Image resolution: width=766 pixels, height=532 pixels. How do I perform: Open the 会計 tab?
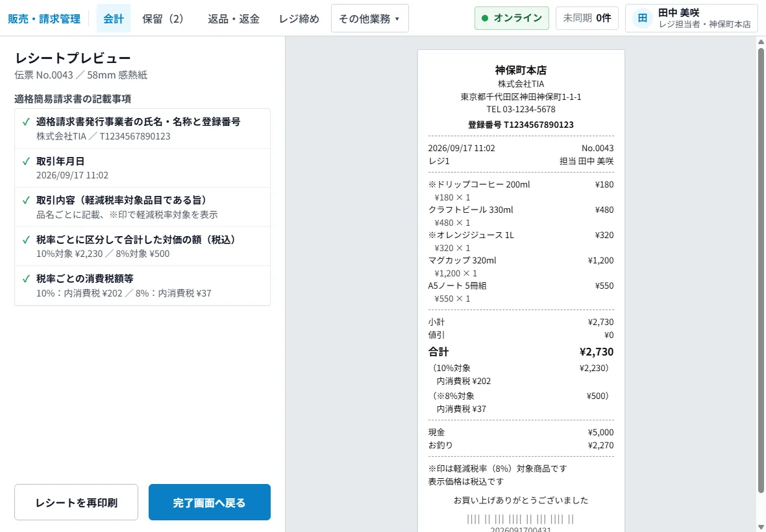114,19
